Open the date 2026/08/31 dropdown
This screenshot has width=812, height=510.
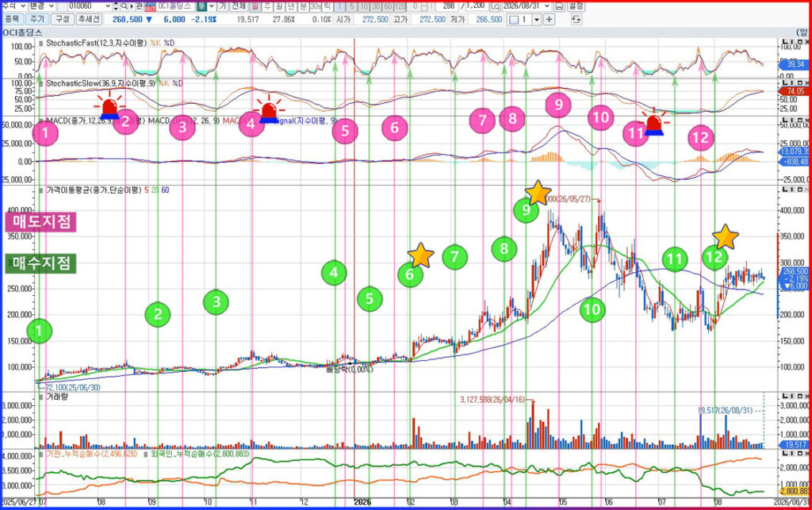(547, 6)
